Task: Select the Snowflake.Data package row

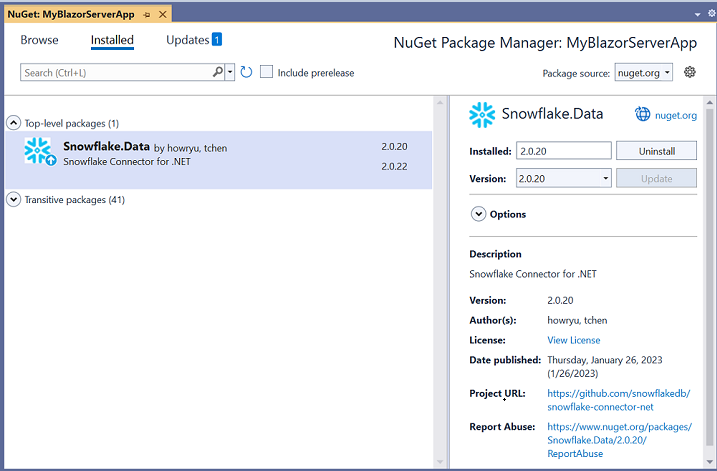Action: pyautogui.click(x=219, y=160)
